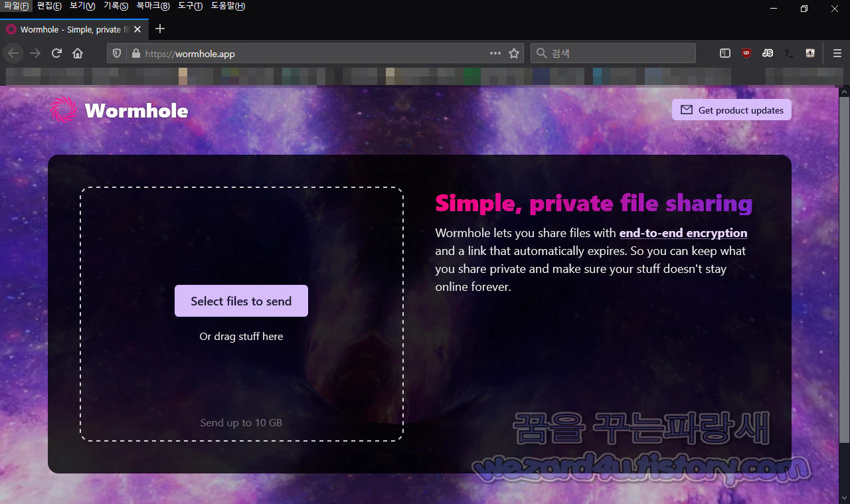Viewport: 850px width, 504px height.
Task: Click the page vertical scrollbar
Action: 844,269
